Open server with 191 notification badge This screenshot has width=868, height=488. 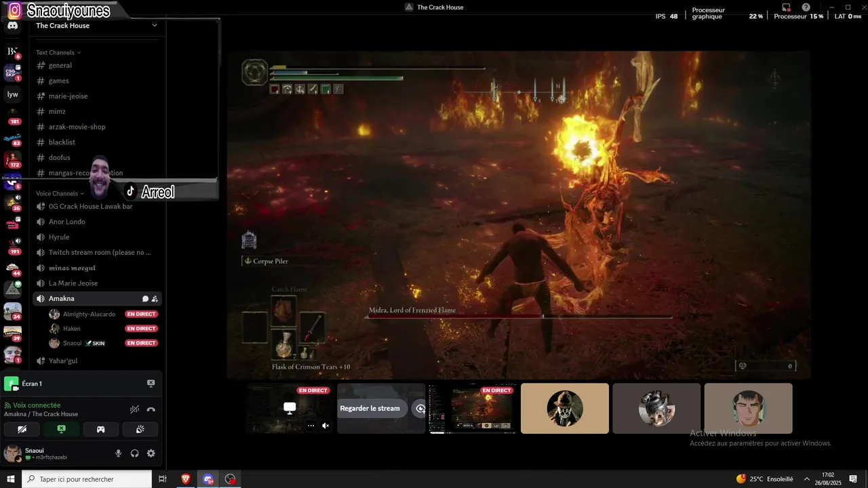[x=12, y=246]
